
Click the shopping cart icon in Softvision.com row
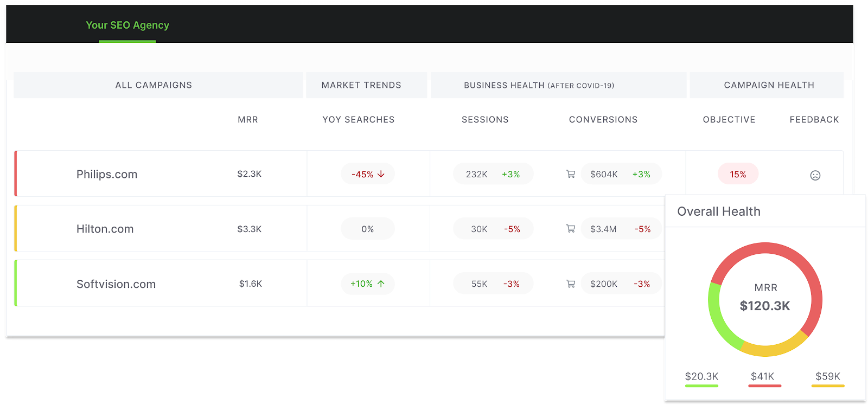click(x=571, y=284)
